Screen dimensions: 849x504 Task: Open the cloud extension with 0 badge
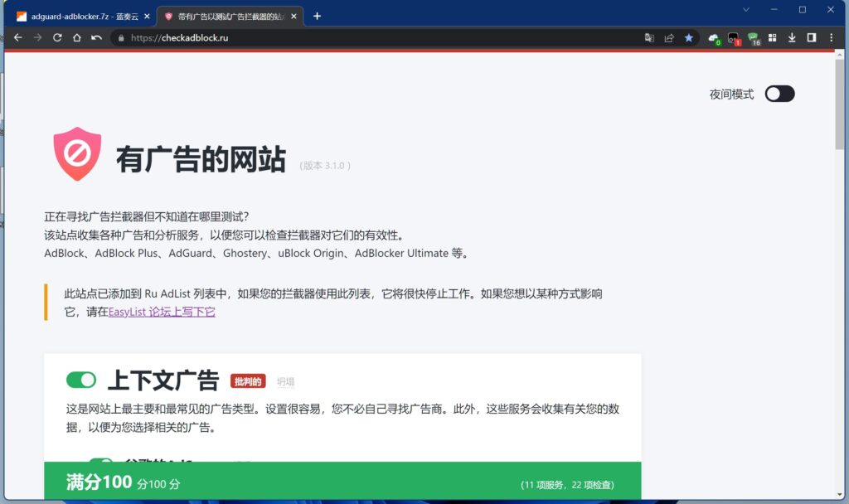[x=714, y=38]
